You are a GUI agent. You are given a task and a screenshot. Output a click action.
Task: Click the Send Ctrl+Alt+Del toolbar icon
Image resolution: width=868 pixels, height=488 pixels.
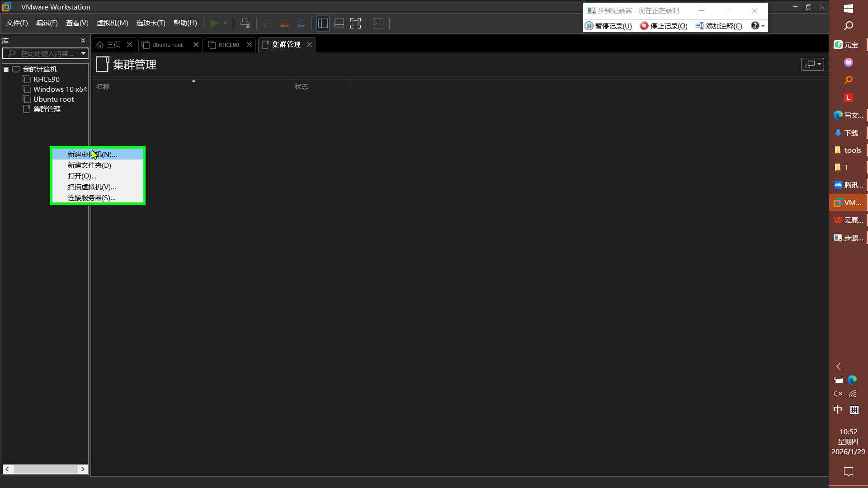click(x=245, y=23)
